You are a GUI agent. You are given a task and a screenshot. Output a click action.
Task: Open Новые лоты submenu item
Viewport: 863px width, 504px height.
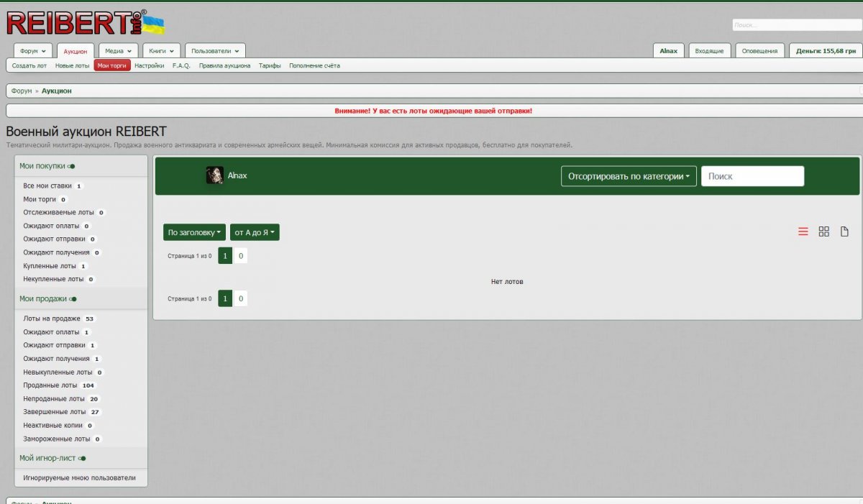tap(73, 65)
